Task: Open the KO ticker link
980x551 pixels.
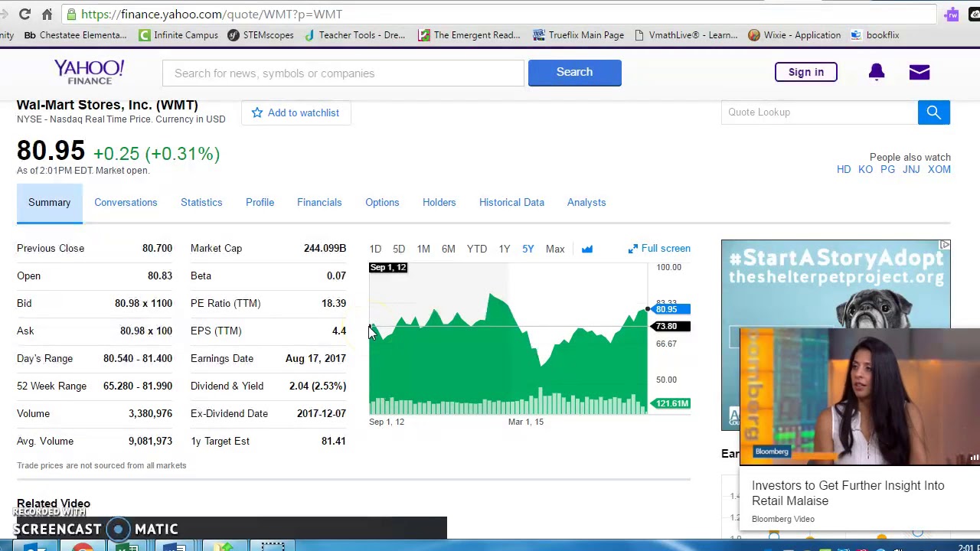Action: click(x=865, y=169)
